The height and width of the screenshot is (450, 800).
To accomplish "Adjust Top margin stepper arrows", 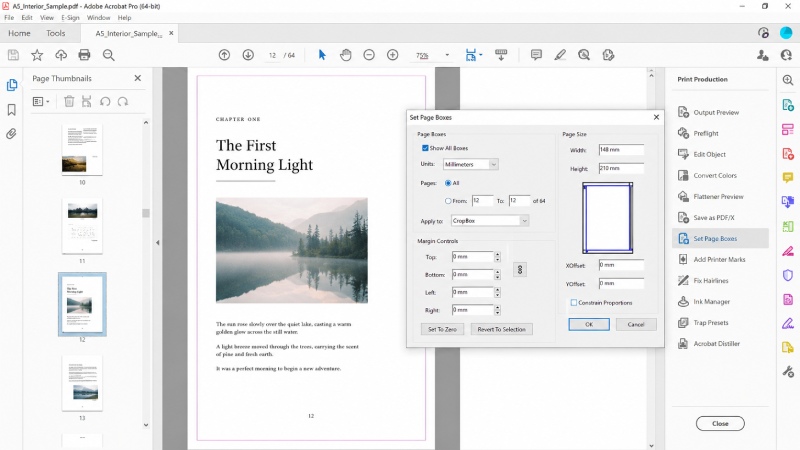I will (x=497, y=257).
